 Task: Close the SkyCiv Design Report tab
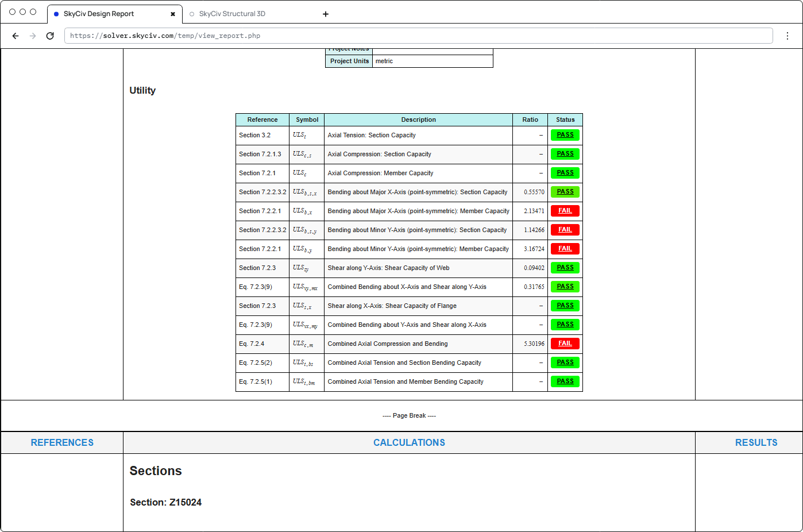coord(173,14)
